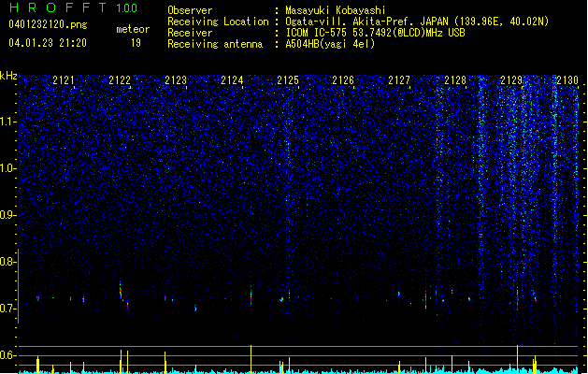This screenshot has width=588, height=374.
Task: Click the 'Receiver' field label
Action: (x=190, y=33)
